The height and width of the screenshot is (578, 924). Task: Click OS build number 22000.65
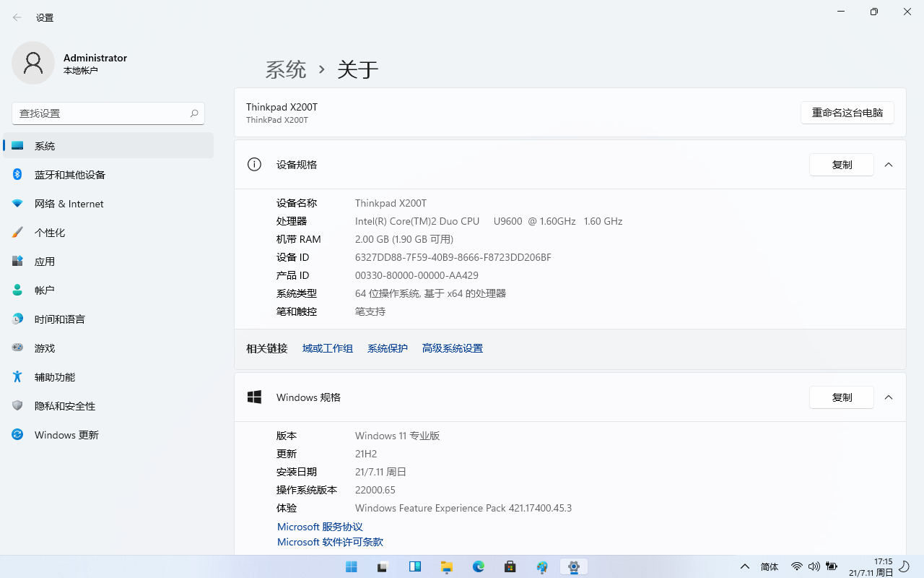375,490
